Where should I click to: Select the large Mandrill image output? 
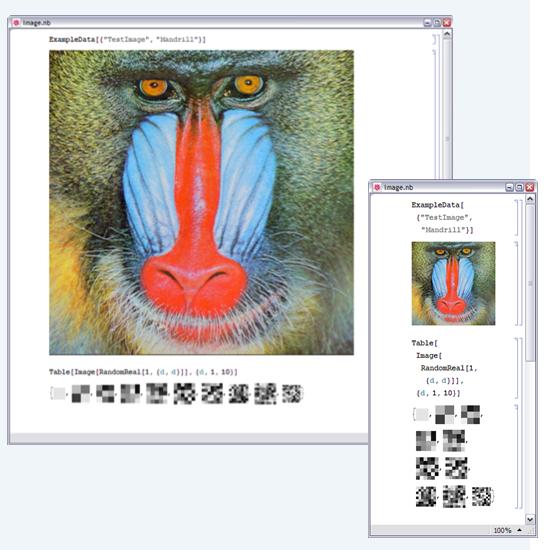point(201,202)
